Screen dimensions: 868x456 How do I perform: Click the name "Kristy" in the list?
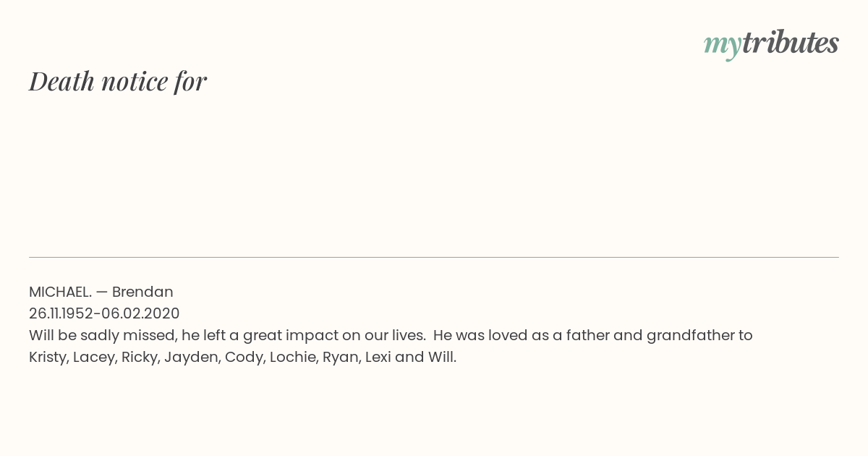click(x=48, y=357)
